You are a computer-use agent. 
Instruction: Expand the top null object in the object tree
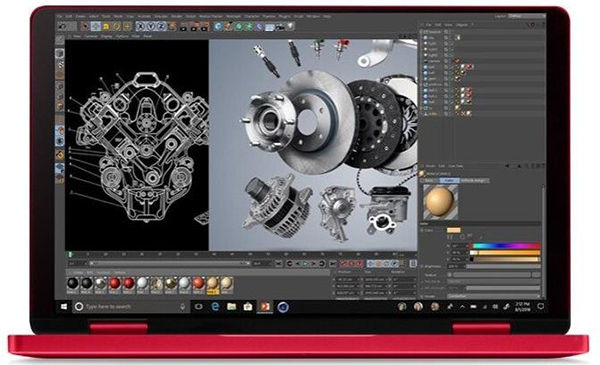[421, 32]
